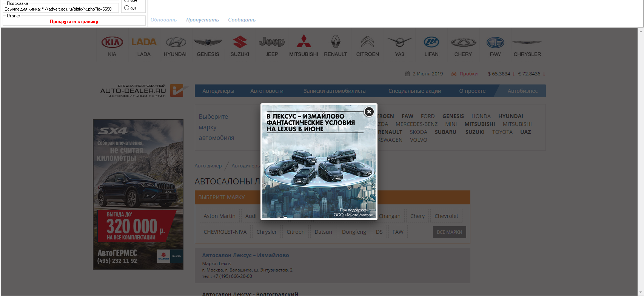Select the Aston Martin brand button

pyautogui.click(x=219, y=216)
